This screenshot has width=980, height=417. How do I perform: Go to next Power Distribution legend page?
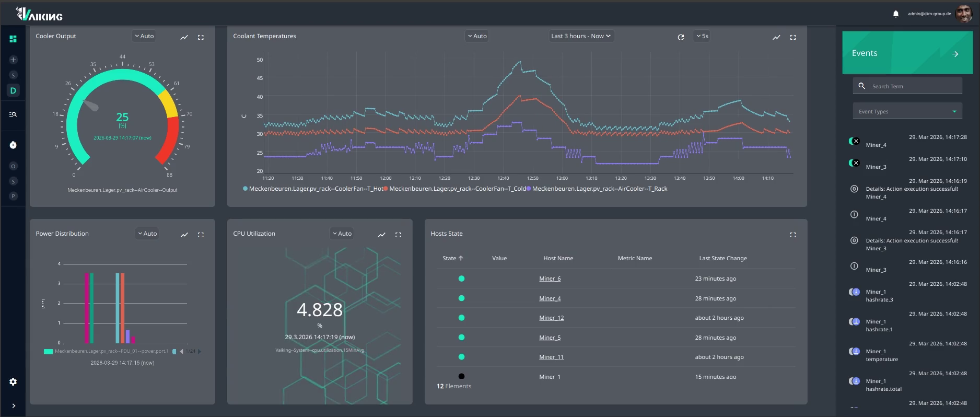[199, 351]
